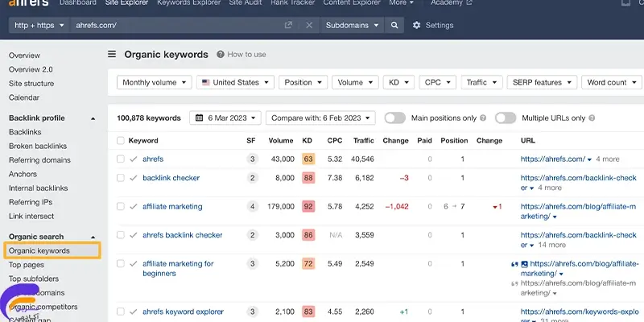Screen dimensions: 644x322
Task: Open the Subdomains mode dropdown
Action: point(352,25)
